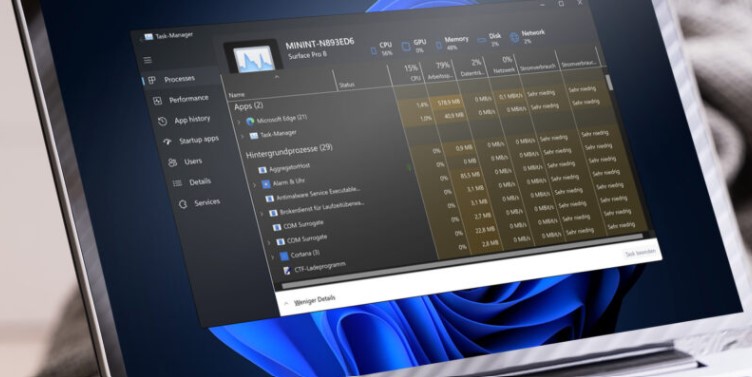The width and height of the screenshot is (752, 377).
Task: Expand the Brokerdienst für Laufzeitüber... row
Action: (x=262, y=213)
